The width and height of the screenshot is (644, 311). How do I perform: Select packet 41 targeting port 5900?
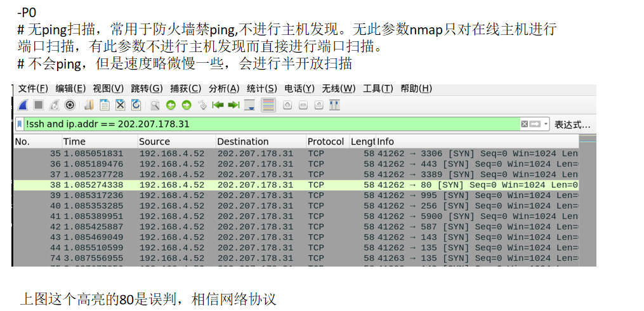tap(296, 216)
